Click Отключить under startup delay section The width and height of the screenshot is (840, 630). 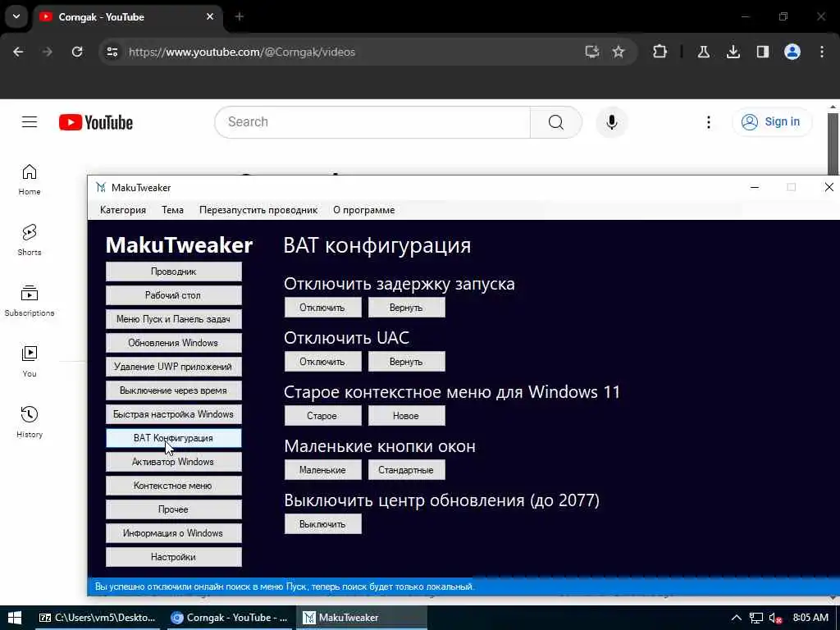(x=322, y=308)
